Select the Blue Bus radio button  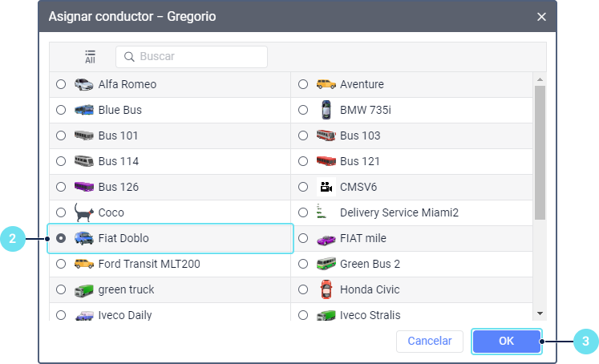(61, 110)
